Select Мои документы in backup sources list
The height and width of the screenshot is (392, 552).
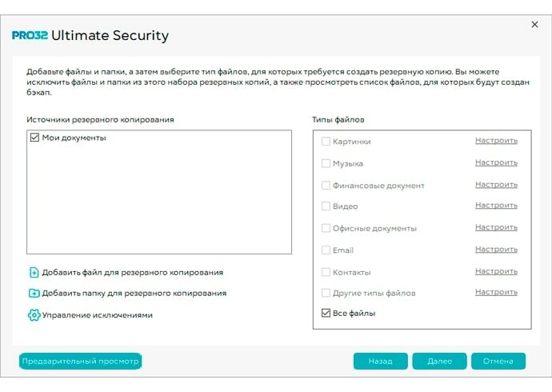click(74, 138)
